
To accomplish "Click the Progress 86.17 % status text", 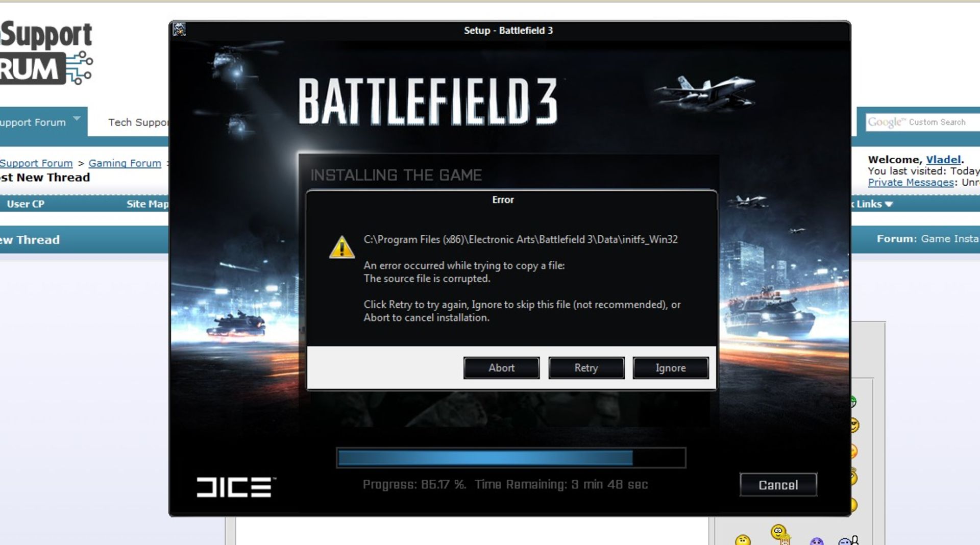I will click(414, 484).
